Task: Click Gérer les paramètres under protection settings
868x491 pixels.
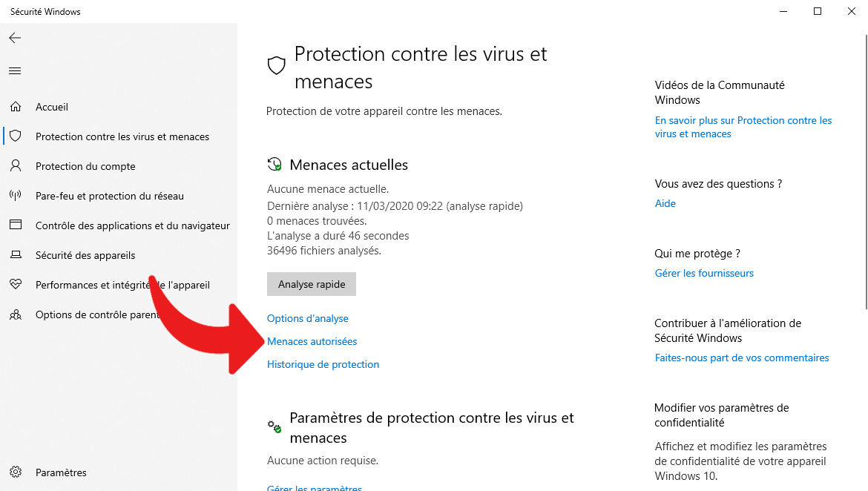Action: coord(314,487)
